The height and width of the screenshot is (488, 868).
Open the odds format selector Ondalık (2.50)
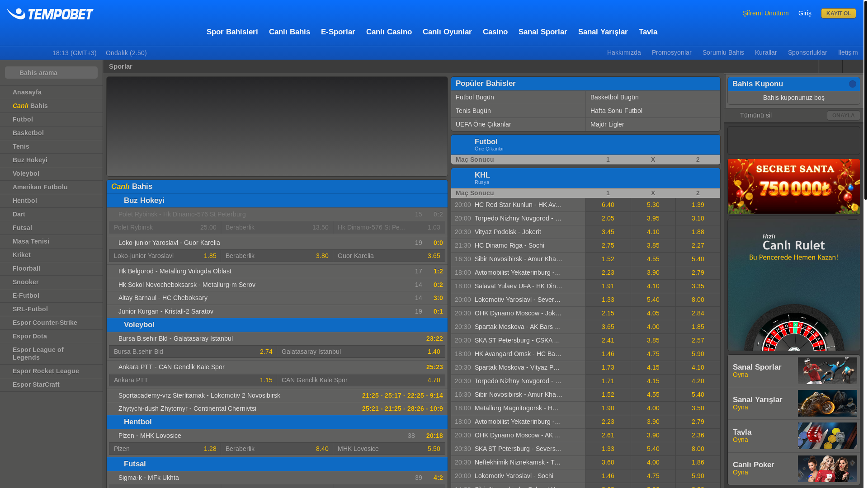126,53
